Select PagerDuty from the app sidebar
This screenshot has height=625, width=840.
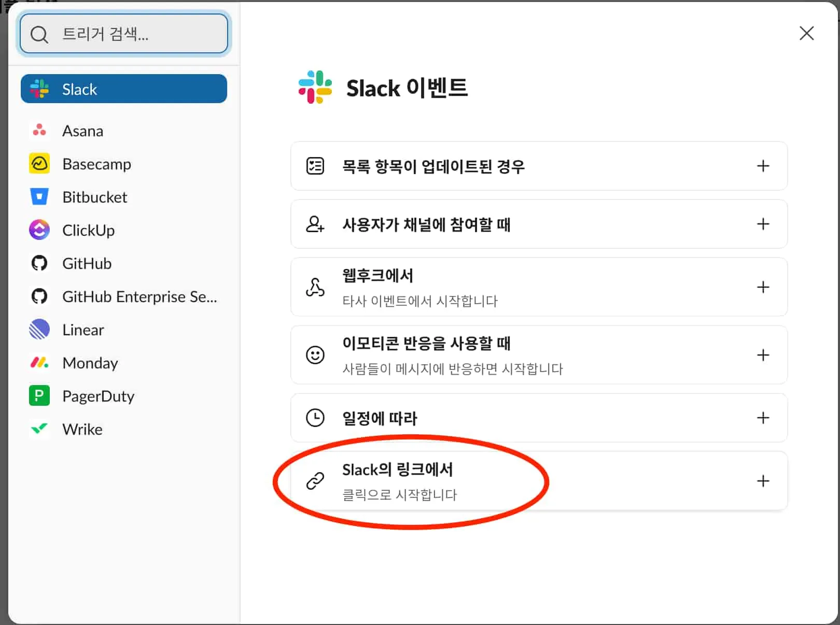[x=98, y=396]
